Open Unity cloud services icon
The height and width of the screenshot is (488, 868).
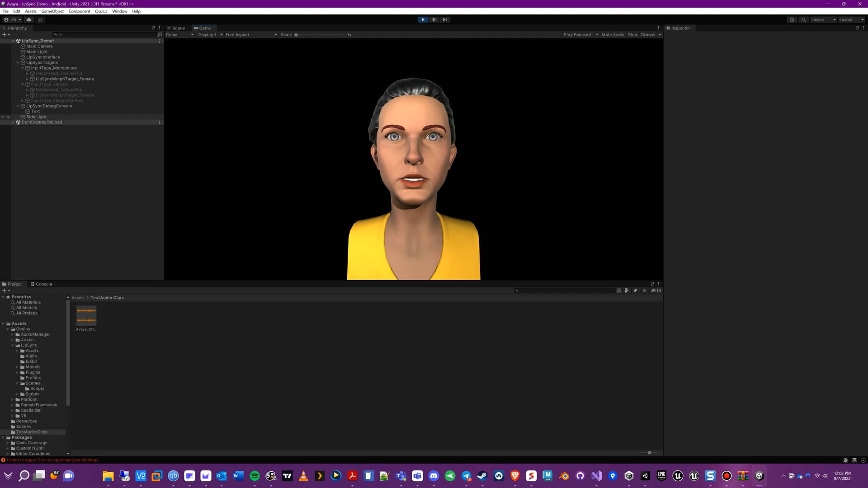pos(29,19)
